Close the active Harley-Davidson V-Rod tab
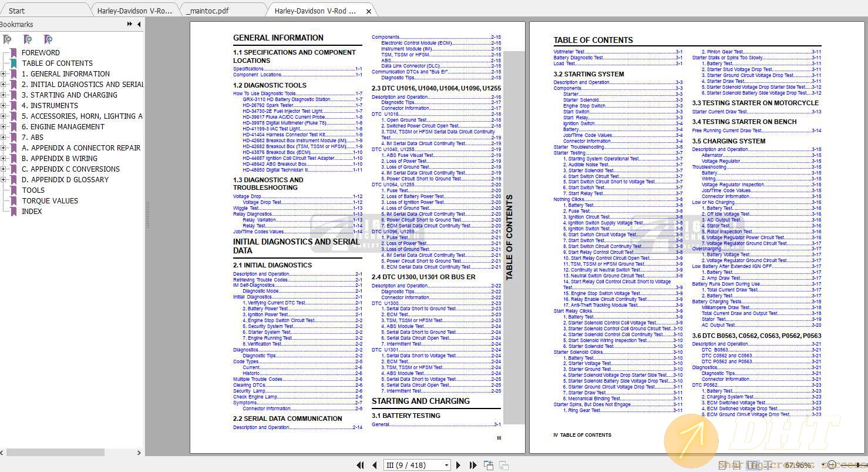 (368, 11)
